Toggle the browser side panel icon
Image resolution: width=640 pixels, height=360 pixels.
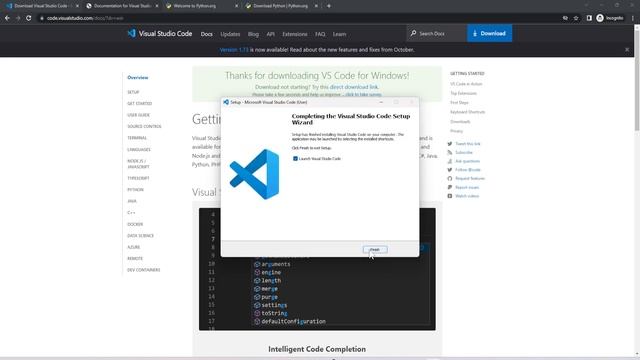tap(589, 18)
